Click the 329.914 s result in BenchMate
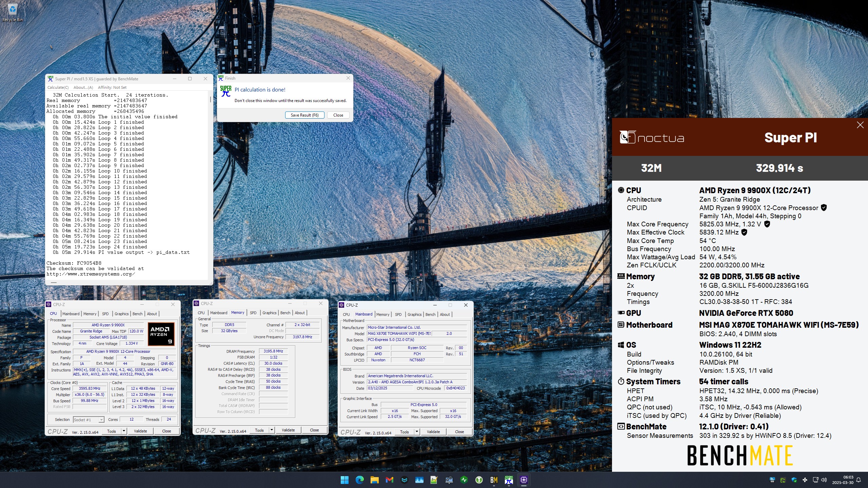This screenshot has height=488, width=868. (780, 168)
